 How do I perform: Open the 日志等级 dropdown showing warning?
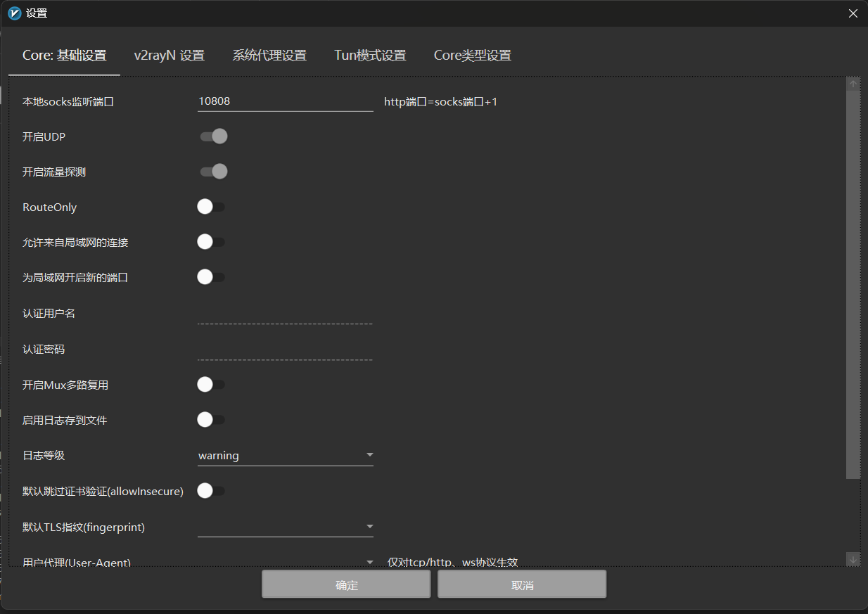click(x=285, y=456)
